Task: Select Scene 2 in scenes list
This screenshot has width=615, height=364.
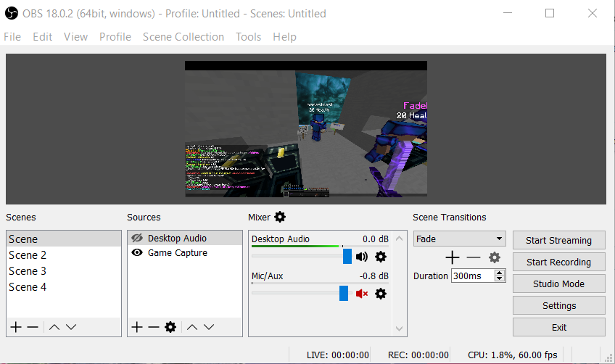Action: pyautogui.click(x=64, y=255)
